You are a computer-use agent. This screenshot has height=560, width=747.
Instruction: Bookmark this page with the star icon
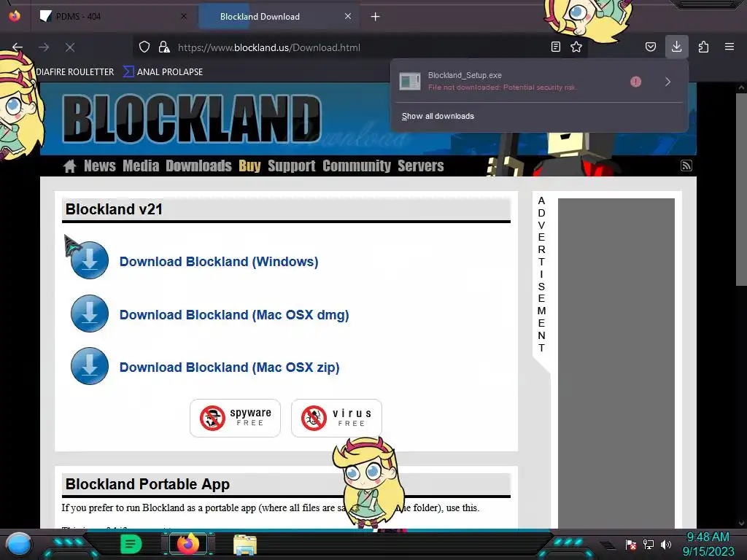click(576, 47)
